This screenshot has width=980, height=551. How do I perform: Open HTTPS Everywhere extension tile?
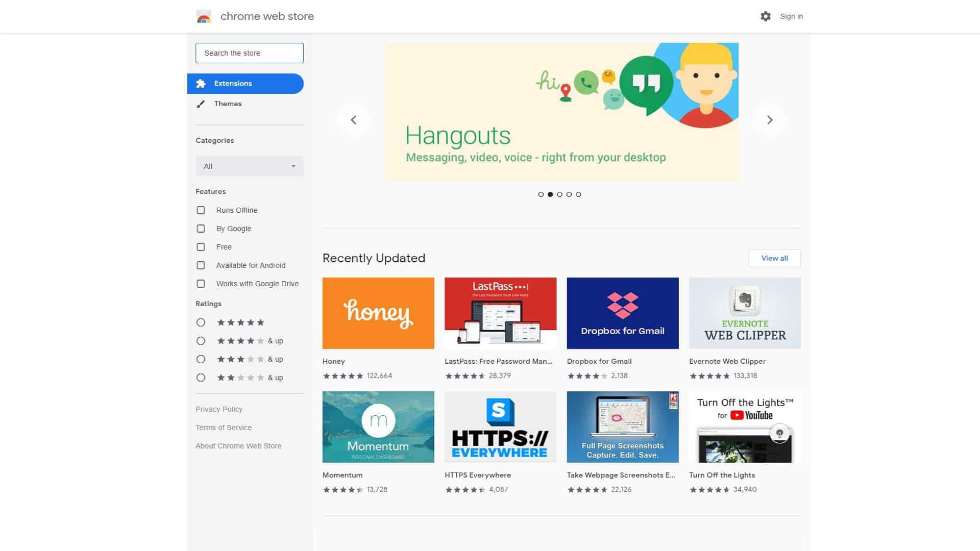click(500, 427)
